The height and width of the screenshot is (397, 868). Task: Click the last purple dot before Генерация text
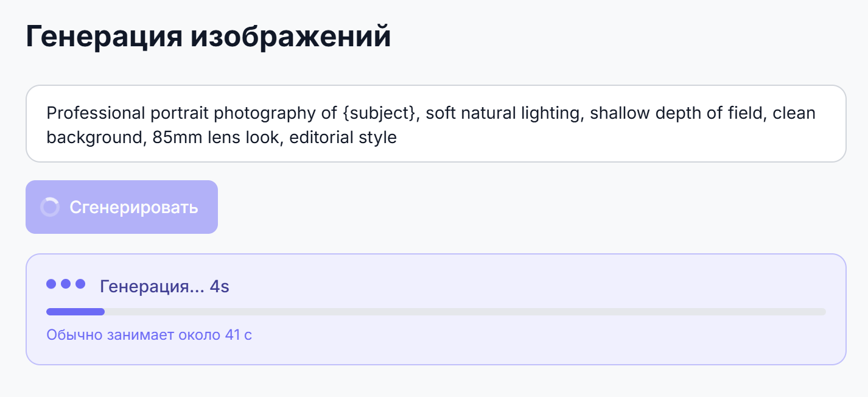80,284
